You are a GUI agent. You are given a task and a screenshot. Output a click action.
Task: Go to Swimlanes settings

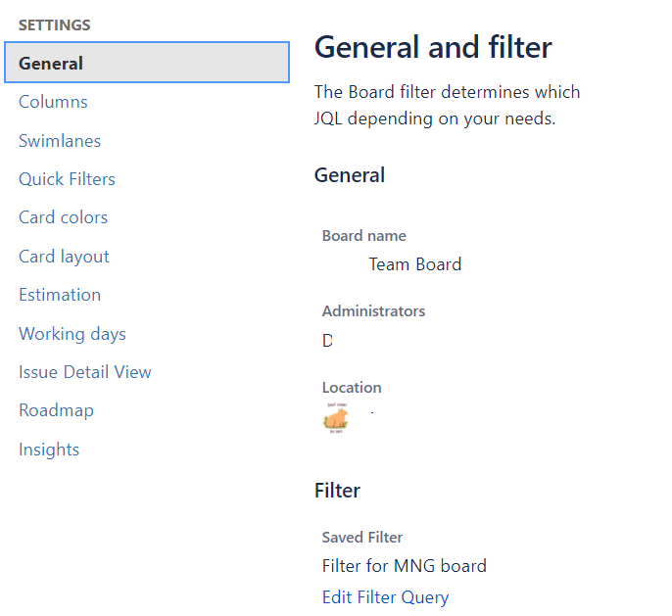60,140
